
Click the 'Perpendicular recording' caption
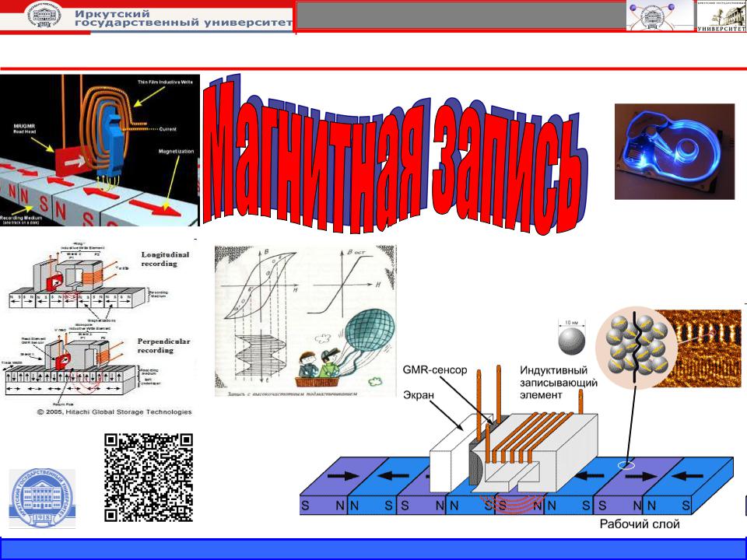tap(163, 345)
